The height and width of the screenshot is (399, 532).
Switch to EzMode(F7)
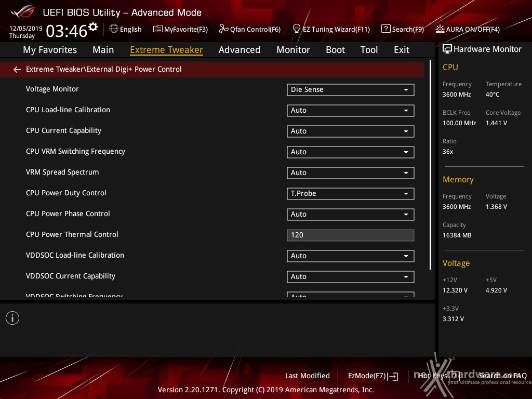367,376
